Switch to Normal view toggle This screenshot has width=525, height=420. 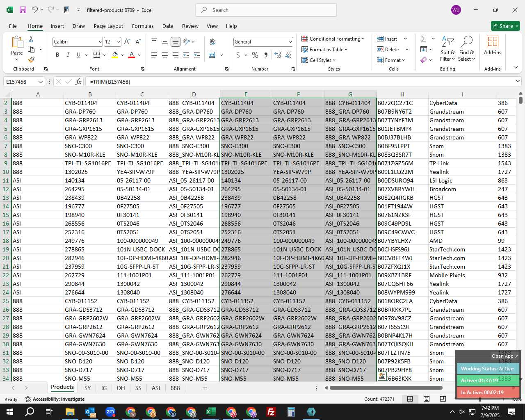410,399
